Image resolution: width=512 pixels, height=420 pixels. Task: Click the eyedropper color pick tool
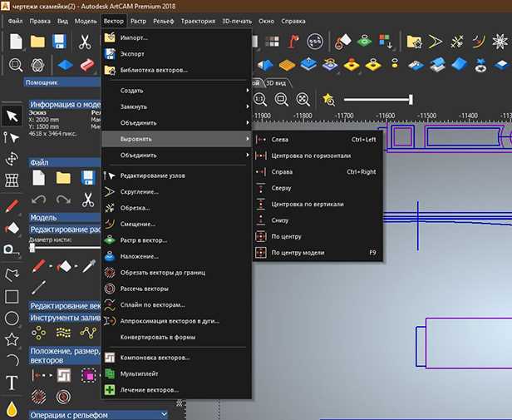tap(89, 266)
